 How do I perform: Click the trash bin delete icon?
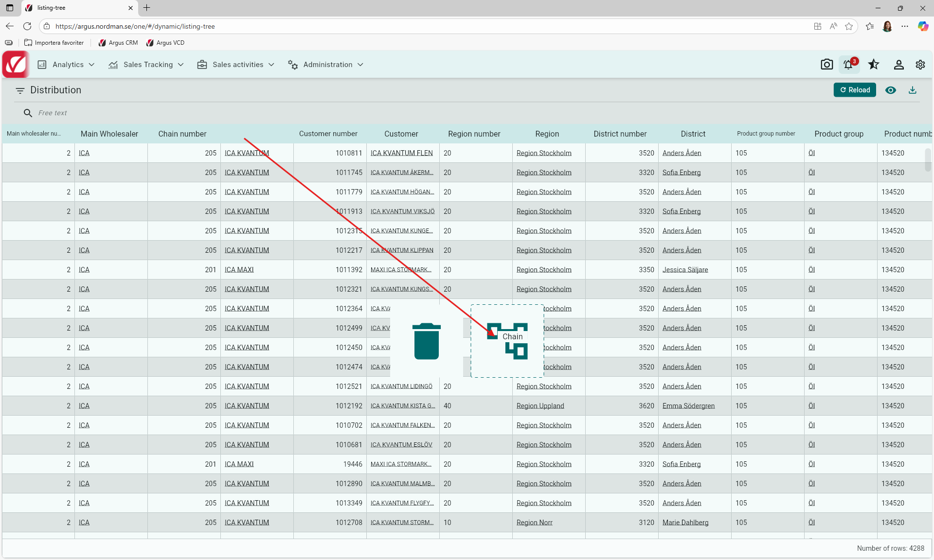pos(427,341)
